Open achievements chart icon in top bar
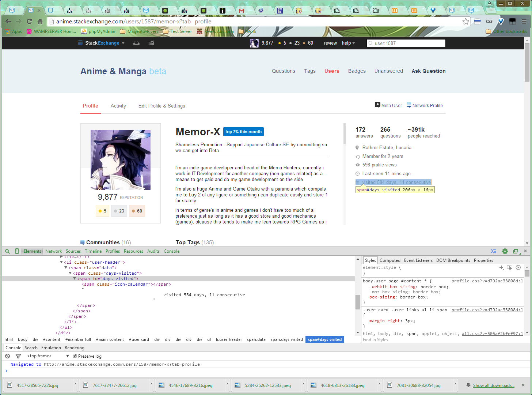Image resolution: width=532 pixels, height=395 pixels. pos(151,43)
